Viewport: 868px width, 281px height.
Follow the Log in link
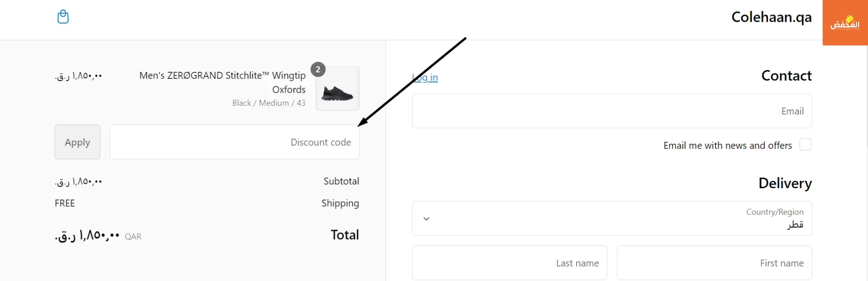coord(425,77)
